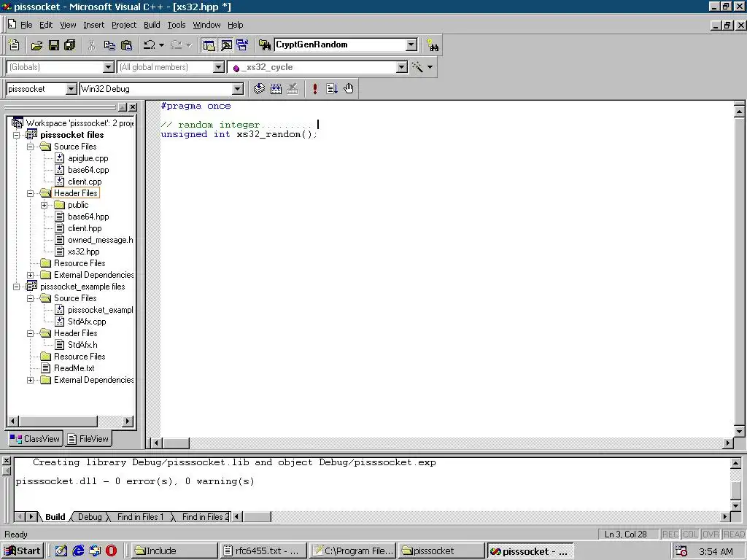Open the Undo history dropdown arrow
Screen dimensions: 747x560
[161, 45]
